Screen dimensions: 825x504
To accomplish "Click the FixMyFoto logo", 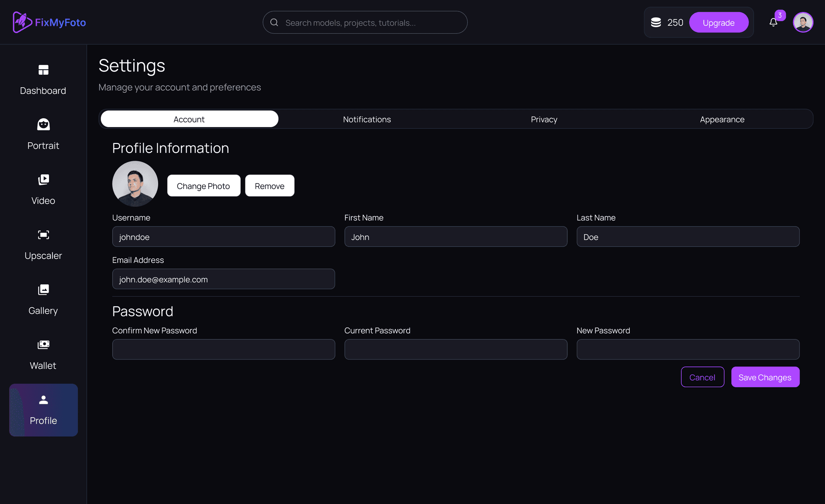I will (x=49, y=22).
